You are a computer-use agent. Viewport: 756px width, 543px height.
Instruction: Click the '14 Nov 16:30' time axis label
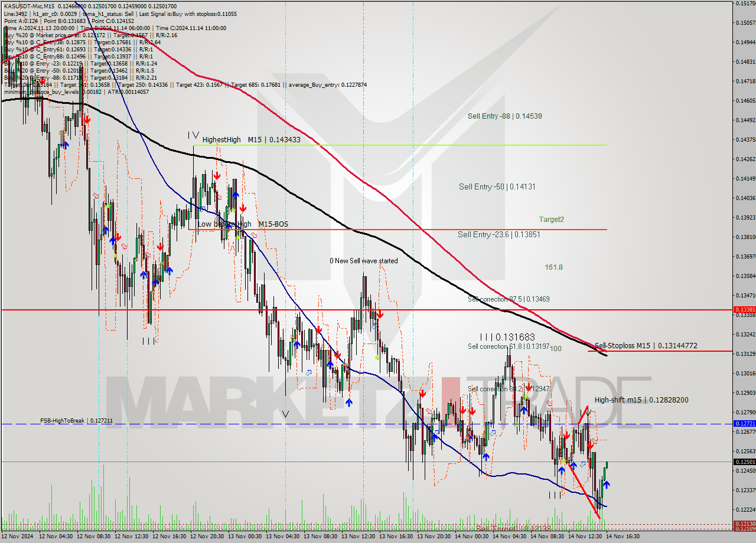pyautogui.click(x=624, y=537)
